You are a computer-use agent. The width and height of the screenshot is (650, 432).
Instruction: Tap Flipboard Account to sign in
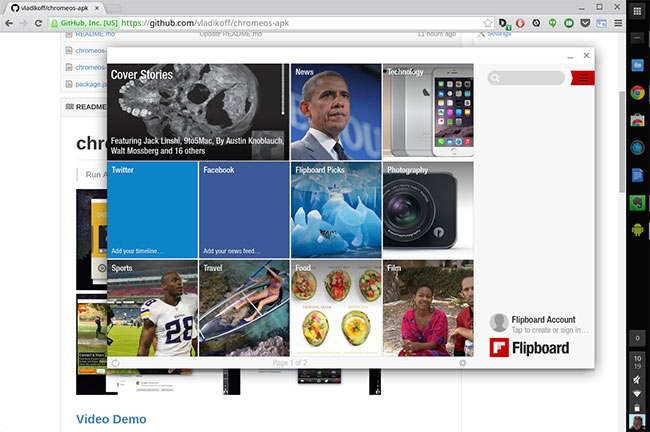click(x=539, y=324)
